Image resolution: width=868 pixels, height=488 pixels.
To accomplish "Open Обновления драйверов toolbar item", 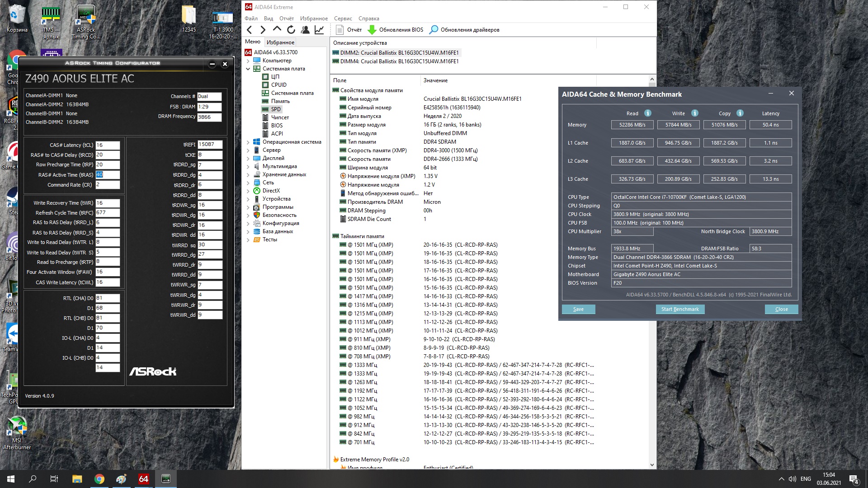I will coord(464,30).
